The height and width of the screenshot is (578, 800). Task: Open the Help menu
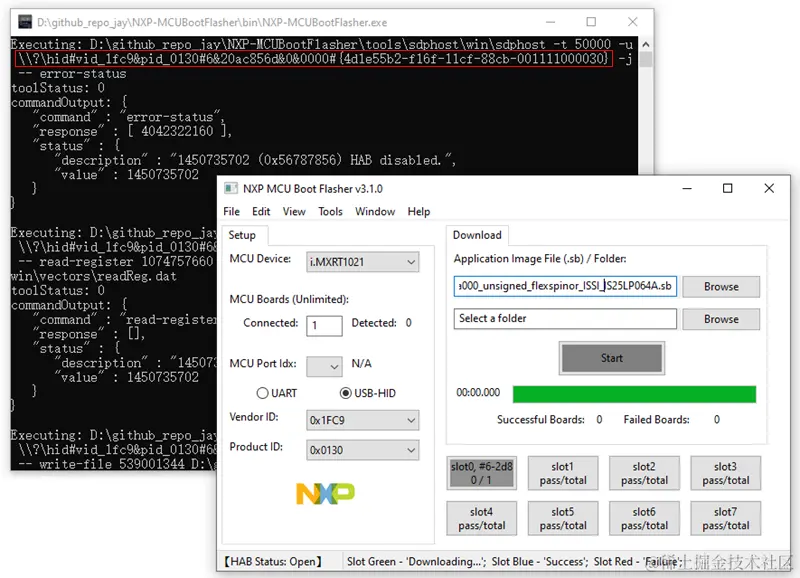point(419,211)
